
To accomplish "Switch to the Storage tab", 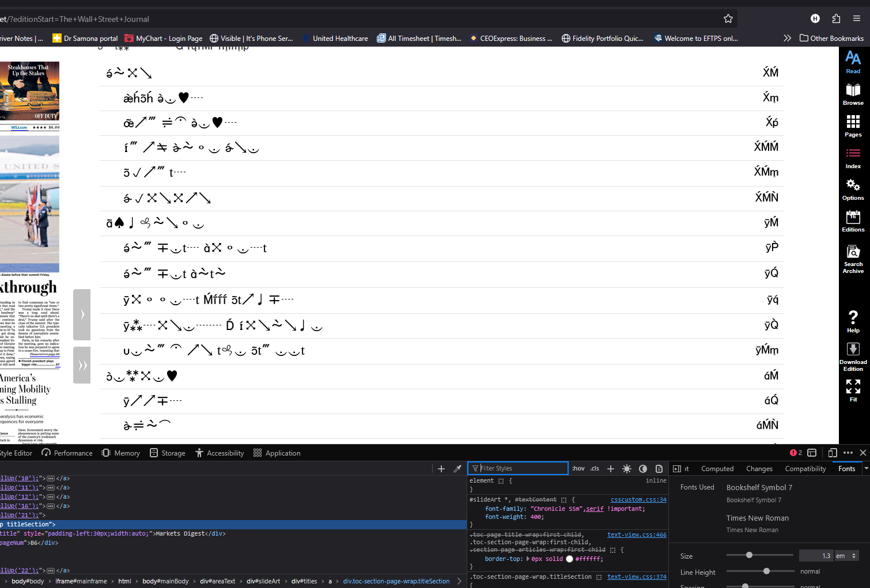I will click(x=168, y=453).
